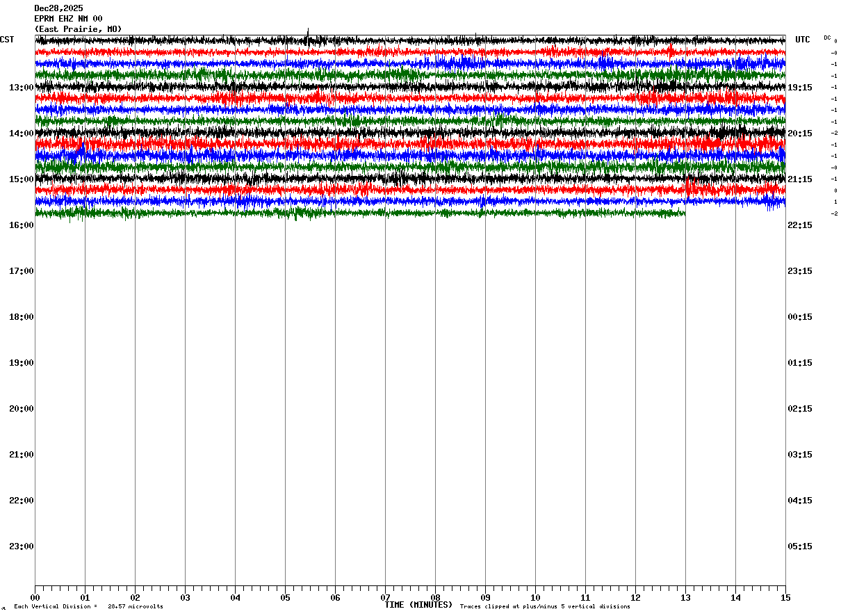Click the 23:15 UTC time label

[x=800, y=271]
